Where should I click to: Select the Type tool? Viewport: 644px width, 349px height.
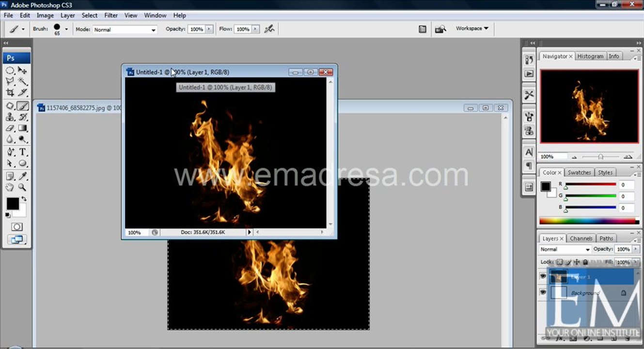click(22, 152)
